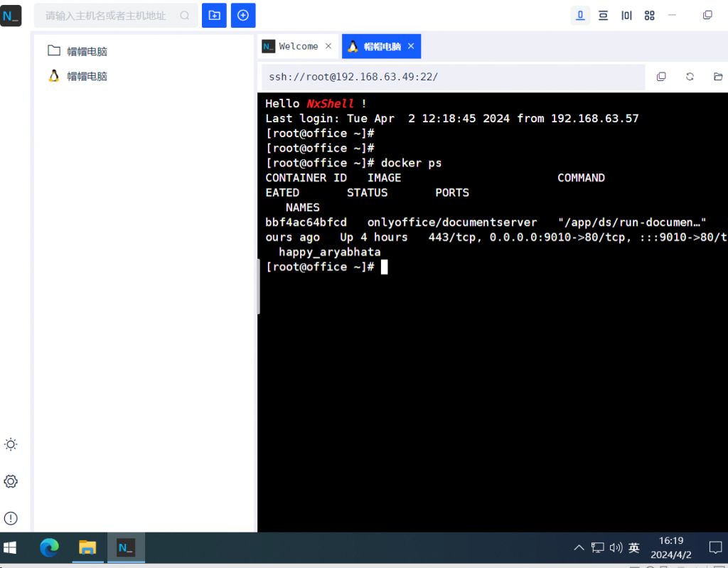Click the search magnifier icon
728x568 pixels.
tap(185, 15)
